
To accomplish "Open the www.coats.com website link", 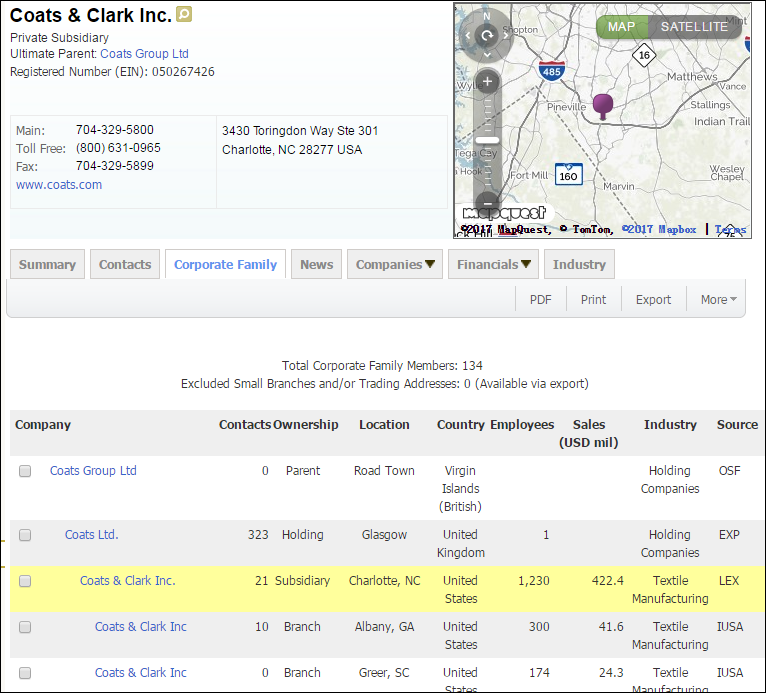I will pos(59,185).
